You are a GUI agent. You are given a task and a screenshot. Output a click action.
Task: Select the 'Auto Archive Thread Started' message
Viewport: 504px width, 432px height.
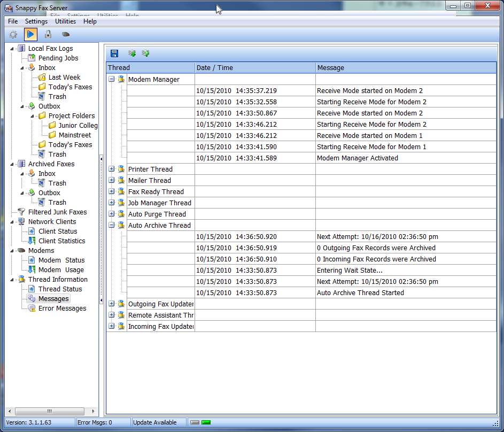coord(360,293)
